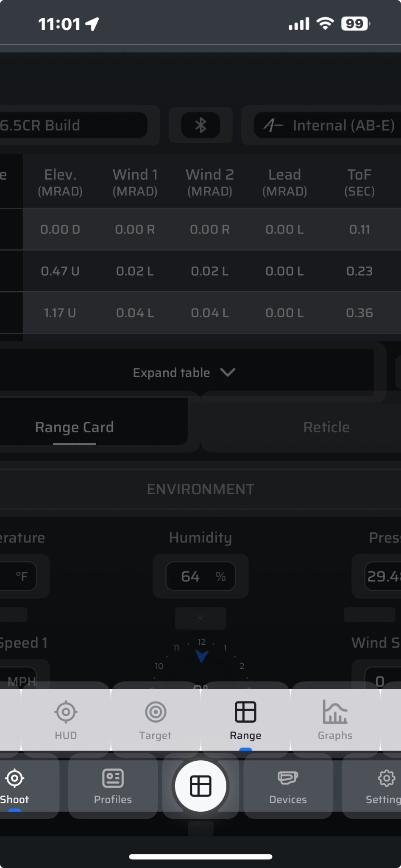The image size is (401, 868).
Task: Switch to the Reticle tab
Action: tap(326, 427)
